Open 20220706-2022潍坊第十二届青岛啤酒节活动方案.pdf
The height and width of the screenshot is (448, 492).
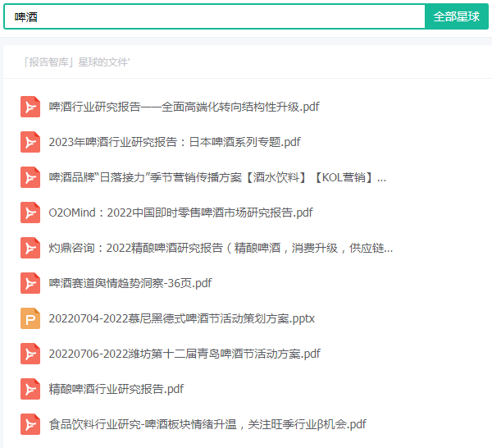pos(184,354)
